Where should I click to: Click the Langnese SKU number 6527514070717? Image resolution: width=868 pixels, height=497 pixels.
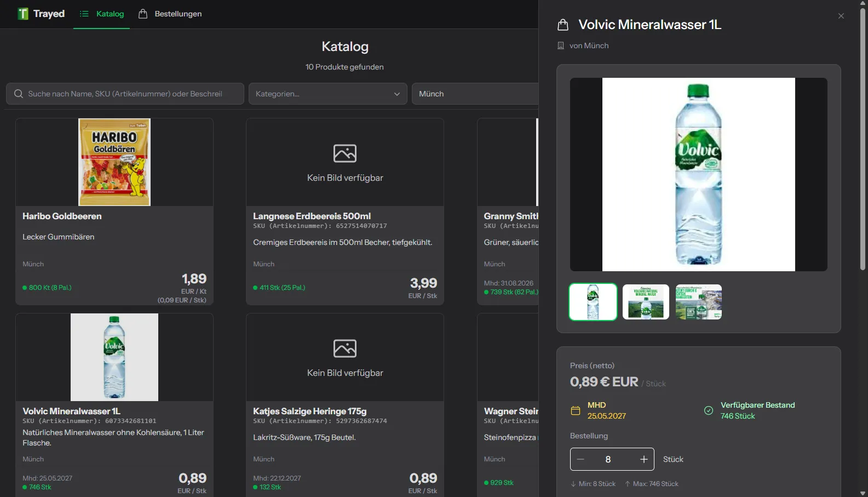[x=361, y=226]
